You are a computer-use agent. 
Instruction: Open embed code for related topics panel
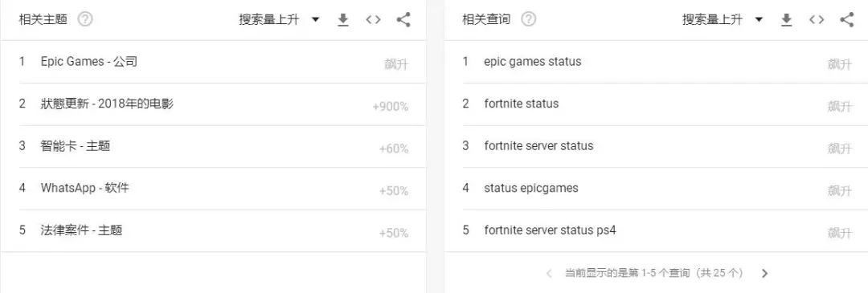tap(373, 20)
